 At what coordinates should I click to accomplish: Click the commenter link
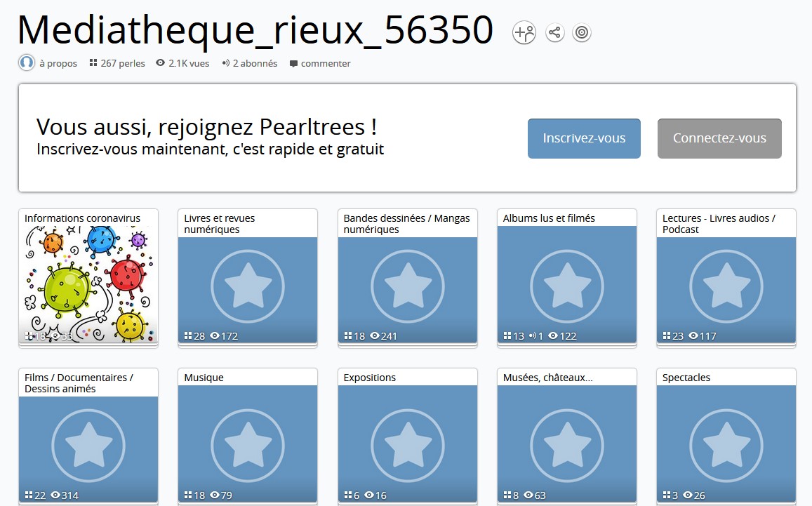[x=320, y=63]
